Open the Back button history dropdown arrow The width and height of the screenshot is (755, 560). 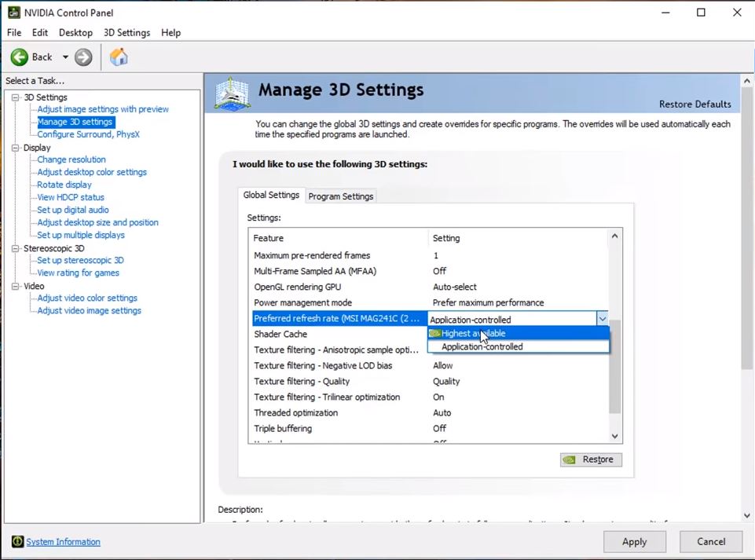[65, 57]
